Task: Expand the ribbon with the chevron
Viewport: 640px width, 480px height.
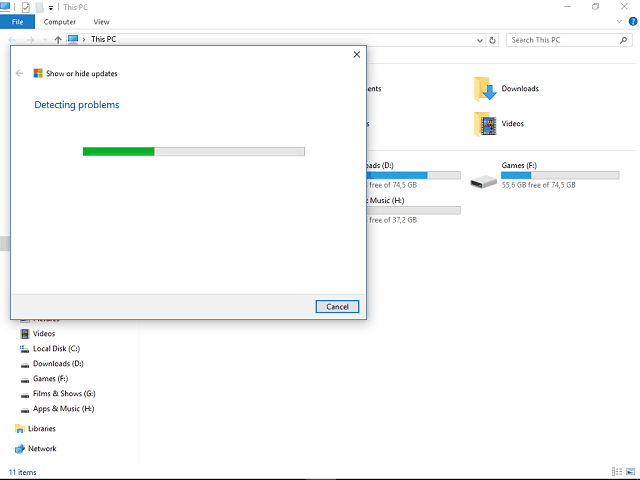Action: pyautogui.click(x=619, y=21)
